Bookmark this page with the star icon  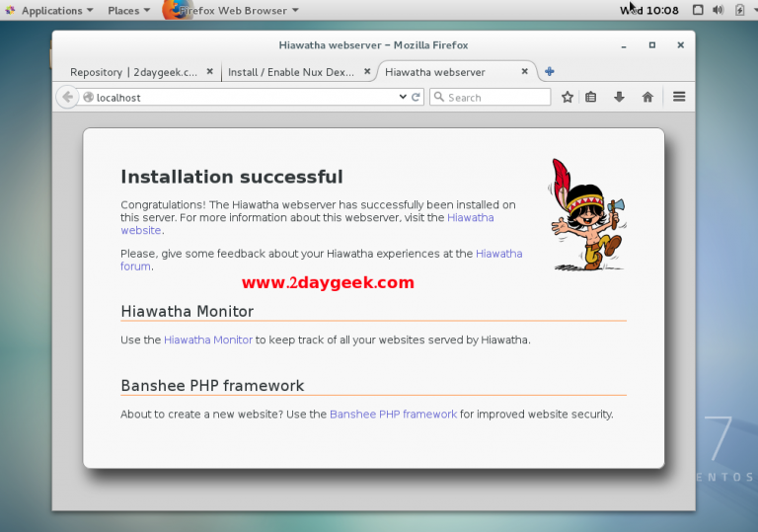coord(568,97)
